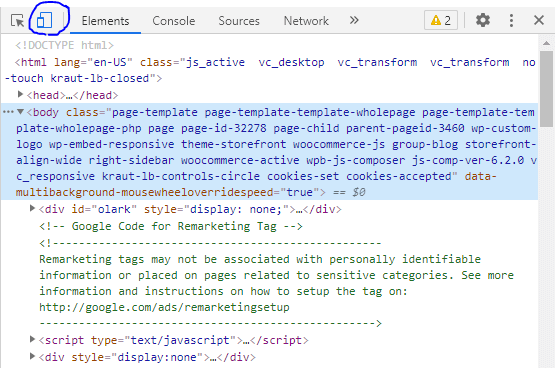Select the data-multibackground-mousewheeloverridespeed attribute
This screenshot has width=555, height=368.
(x=256, y=184)
